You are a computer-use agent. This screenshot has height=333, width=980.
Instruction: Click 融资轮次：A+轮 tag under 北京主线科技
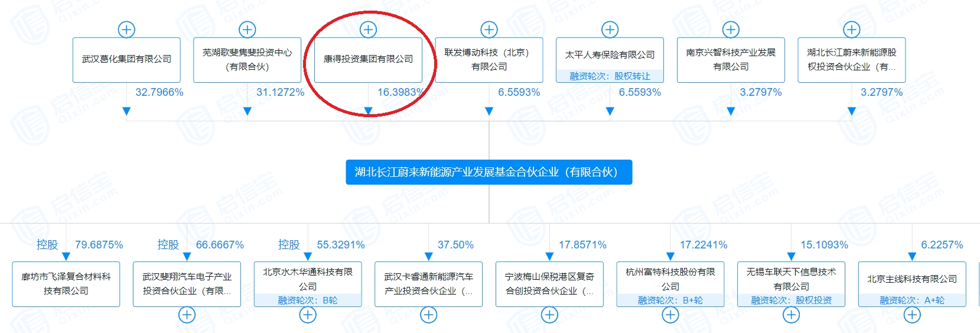coord(912,300)
